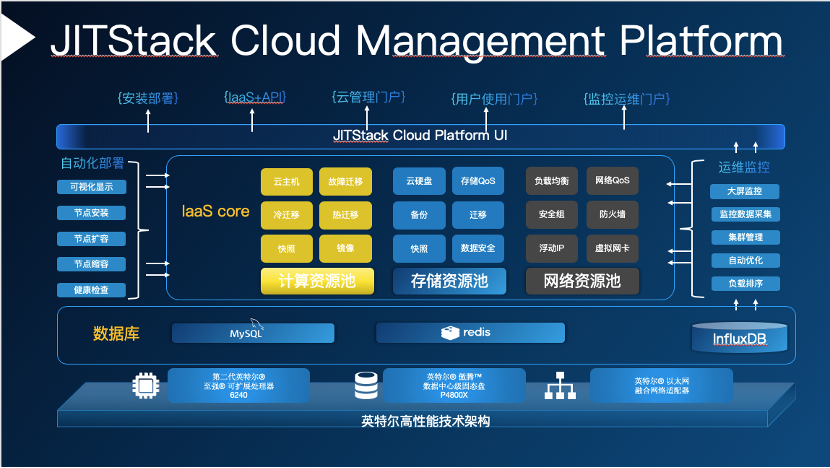Click the Intel Optane P4800X SSD box
The image size is (830, 468).
(x=454, y=385)
